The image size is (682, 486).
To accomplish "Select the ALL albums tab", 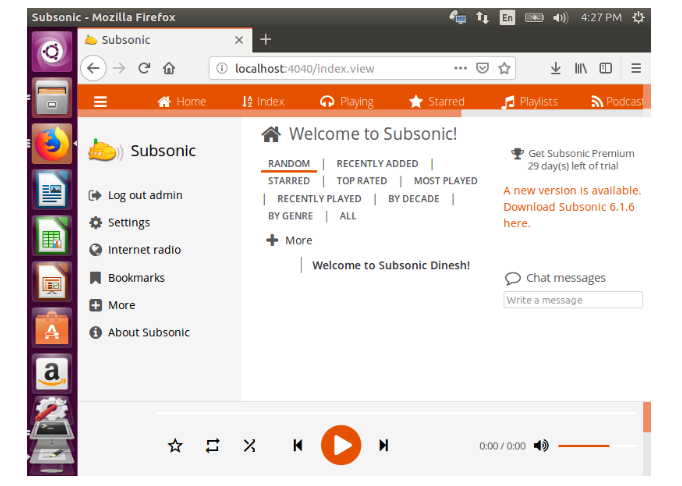I will tap(348, 216).
